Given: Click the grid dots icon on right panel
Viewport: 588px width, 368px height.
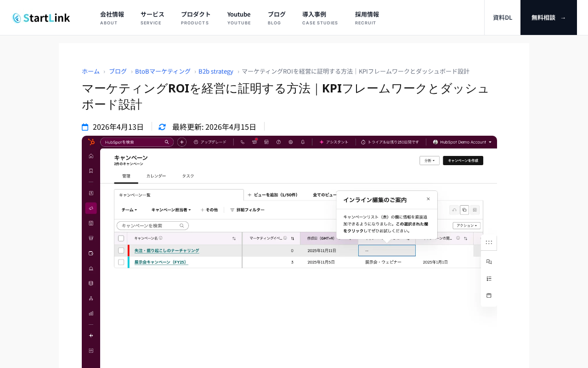Looking at the screenshot, I should click(489, 242).
